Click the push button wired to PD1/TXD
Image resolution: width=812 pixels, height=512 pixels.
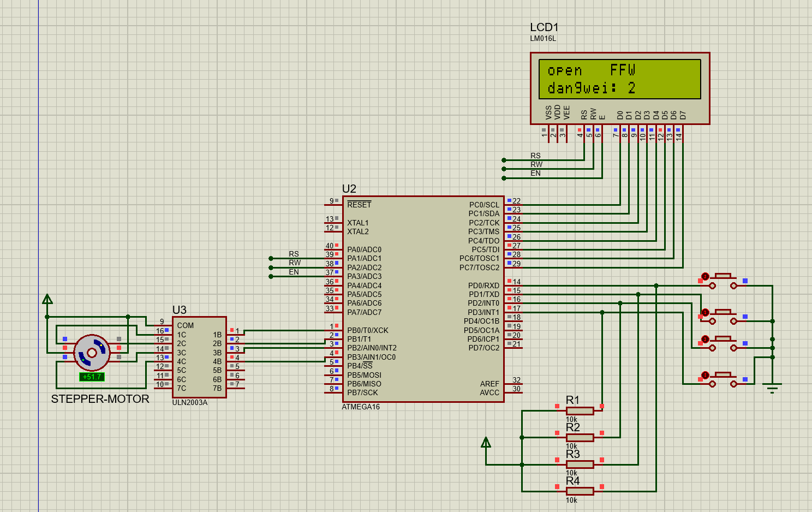coord(723,317)
